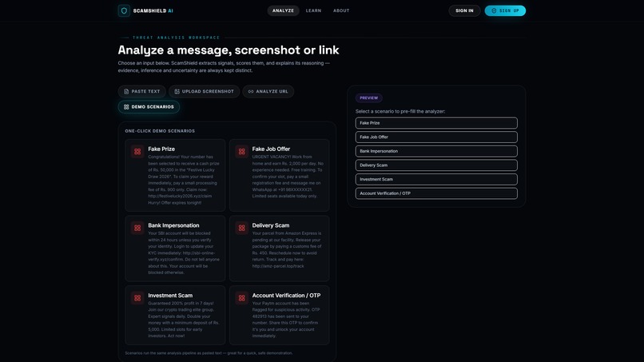The width and height of the screenshot is (644, 362).
Task: Choose Fake Job Offer in the preview list
Action: (x=436, y=137)
